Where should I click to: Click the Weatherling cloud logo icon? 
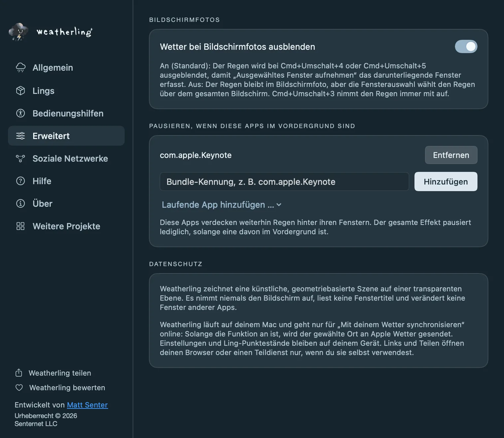[19, 32]
